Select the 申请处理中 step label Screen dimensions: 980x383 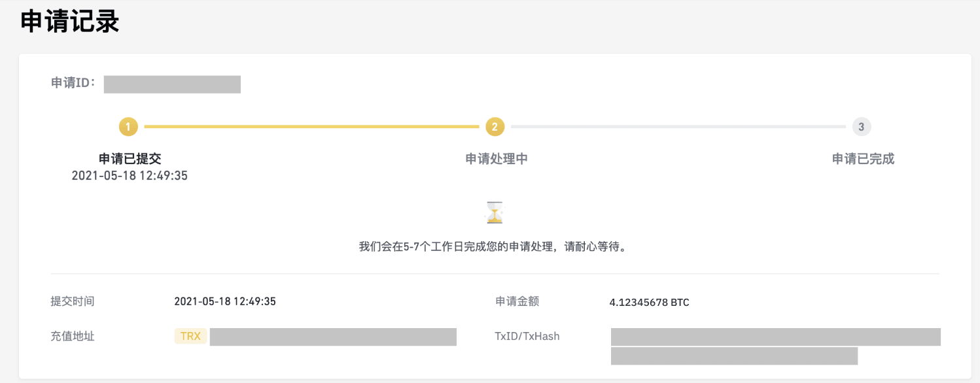(x=497, y=159)
